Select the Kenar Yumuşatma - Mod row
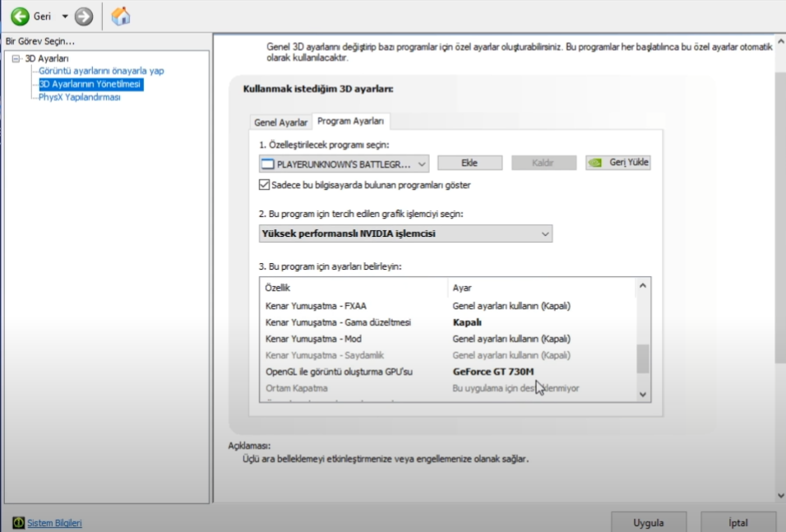Screen dimensions: 786x532 pyautogui.click(x=448, y=339)
